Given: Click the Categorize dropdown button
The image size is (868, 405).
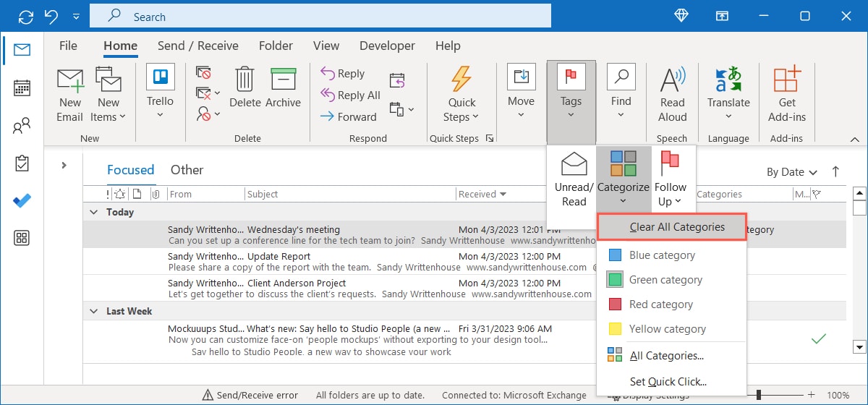Looking at the screenshot, I should tap(624, 178).
